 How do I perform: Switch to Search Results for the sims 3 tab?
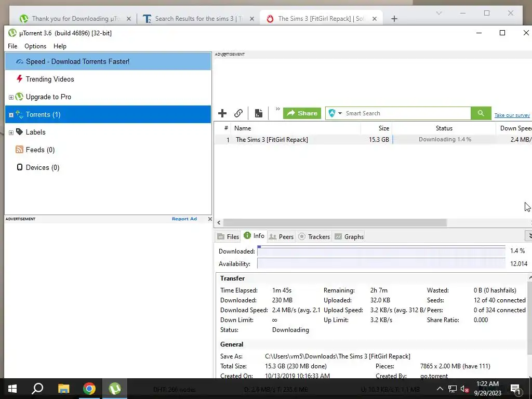(x=198, y=19)
